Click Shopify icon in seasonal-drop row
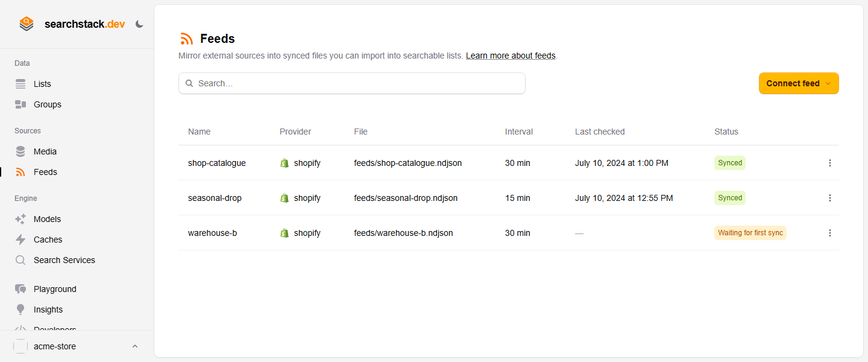The height and width of the screenshot is (362, 868). 285,198
